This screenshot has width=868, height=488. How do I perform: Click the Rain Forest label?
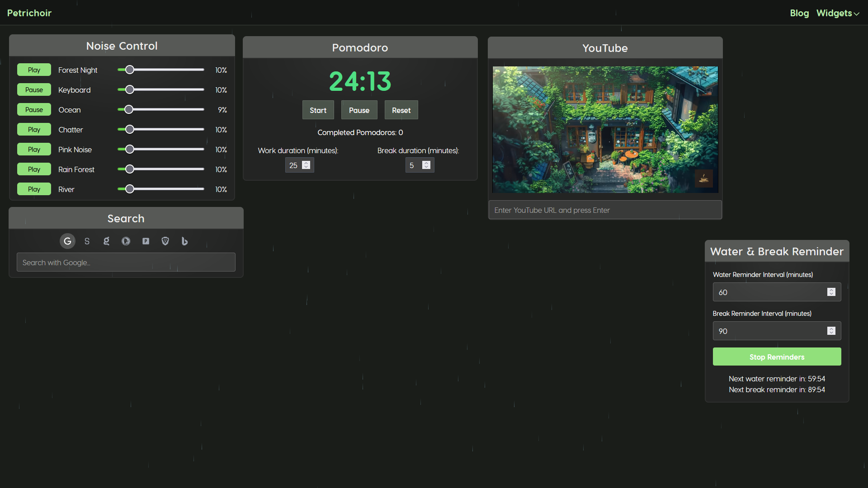click(76, 169)
